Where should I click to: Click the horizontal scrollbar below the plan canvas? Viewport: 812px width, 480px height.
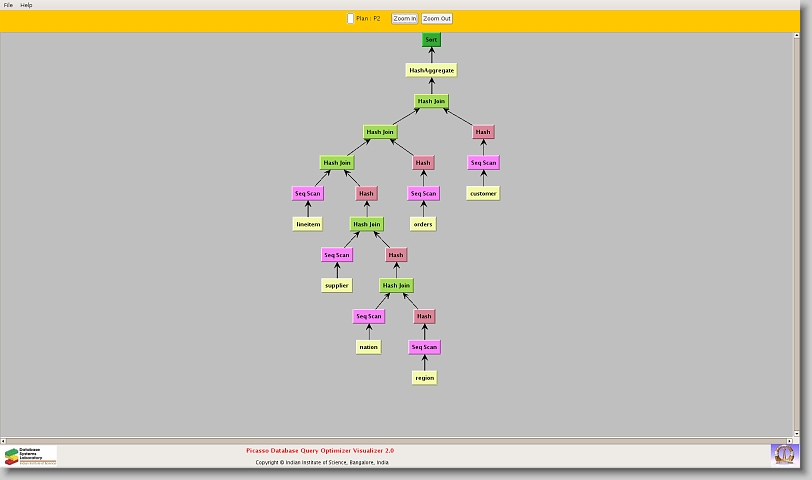pos(400,438)
